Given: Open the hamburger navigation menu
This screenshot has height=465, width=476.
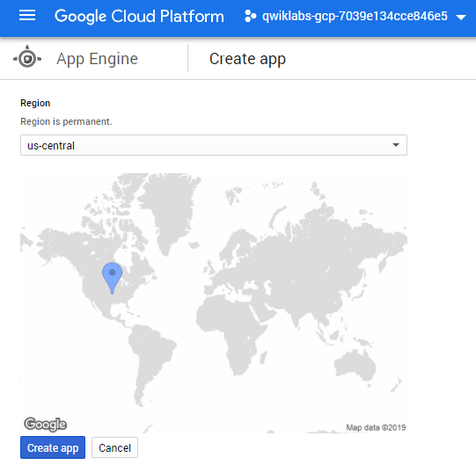Looking at the screenshot, I should (x=27, y=16).
